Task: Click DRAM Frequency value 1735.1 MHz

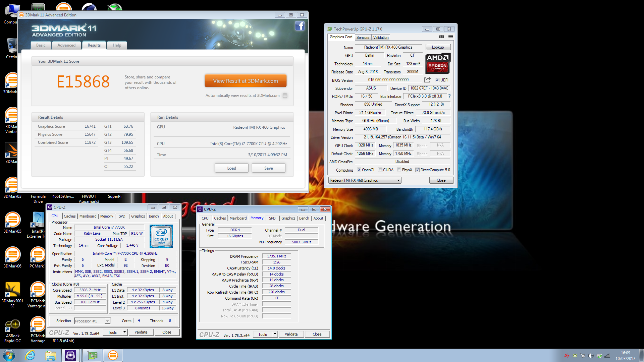Action: tap(276, 256)
